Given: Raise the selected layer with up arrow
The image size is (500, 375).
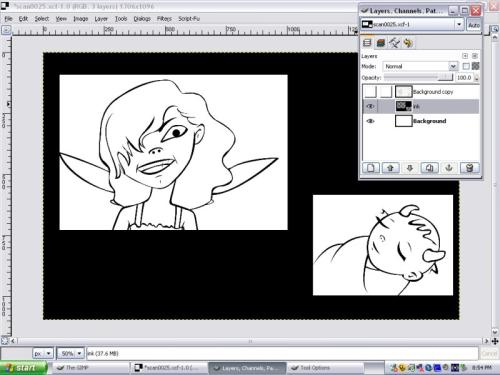Looking at the screenshot, I should pos(390,168).
